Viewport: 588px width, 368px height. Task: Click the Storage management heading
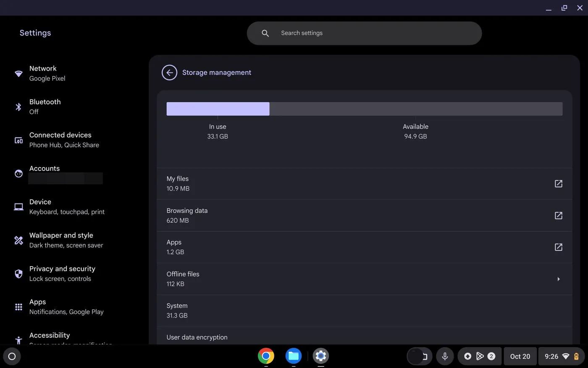tap(217, 72)
